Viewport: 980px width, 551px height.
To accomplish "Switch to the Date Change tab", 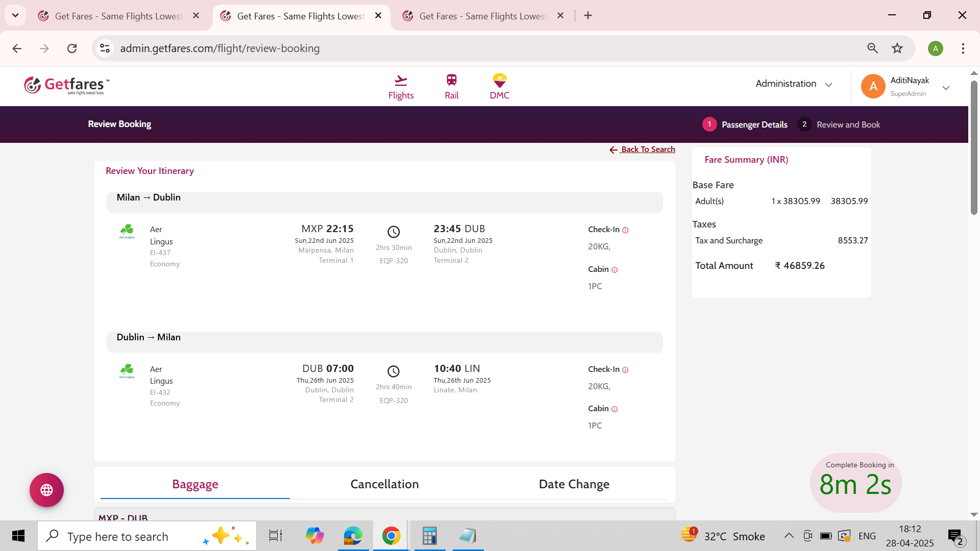I will point(574,484).
